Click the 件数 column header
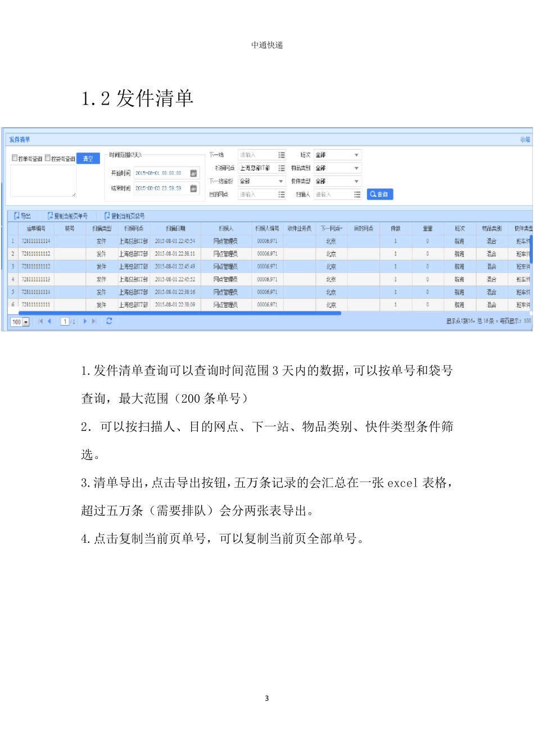Viewport: 534px width, 756px height. pos(396,228)
